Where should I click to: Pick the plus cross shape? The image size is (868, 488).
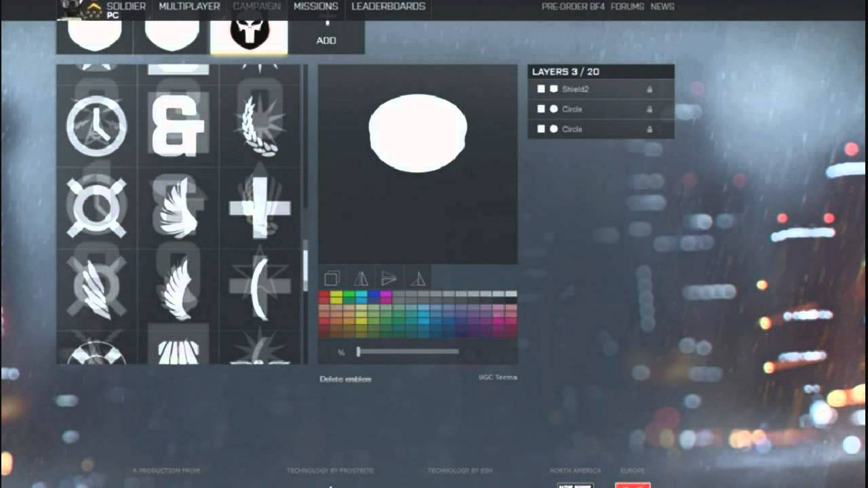(260, 207)
